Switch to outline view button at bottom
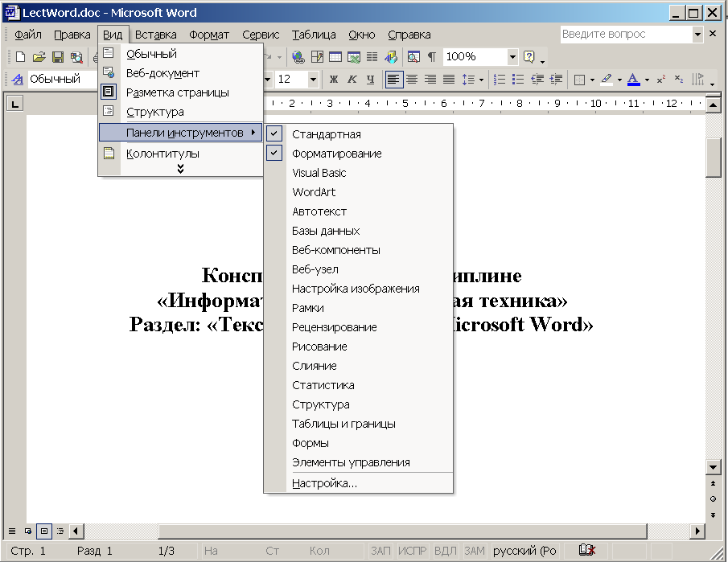 tap(60, 531)
